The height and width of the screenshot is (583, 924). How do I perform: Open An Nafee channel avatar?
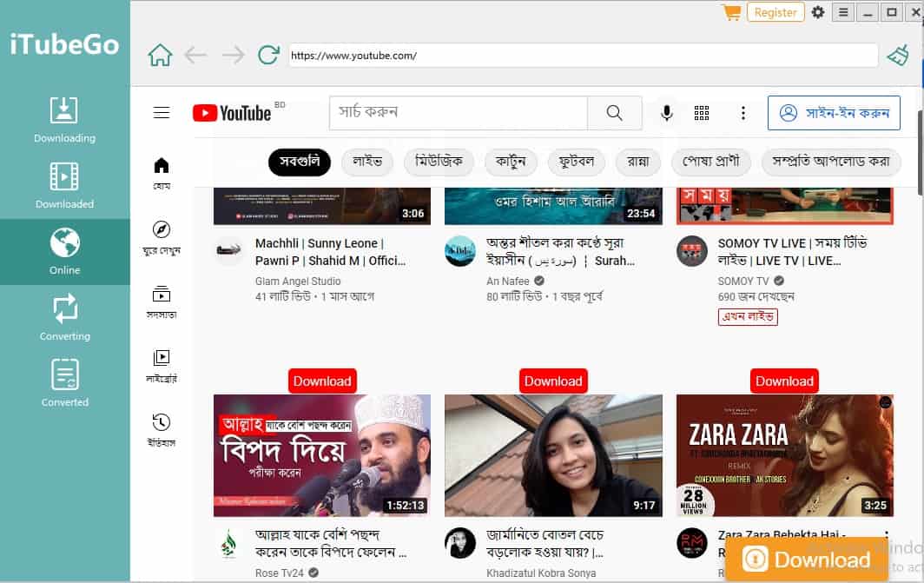(x=459, y=250)
